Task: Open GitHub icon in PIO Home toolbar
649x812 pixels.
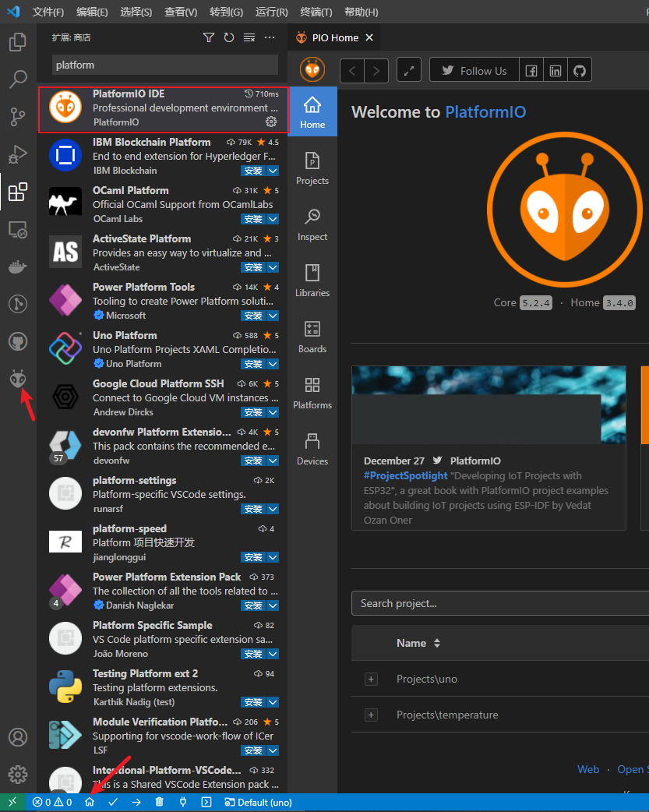Action: (580, 70)
